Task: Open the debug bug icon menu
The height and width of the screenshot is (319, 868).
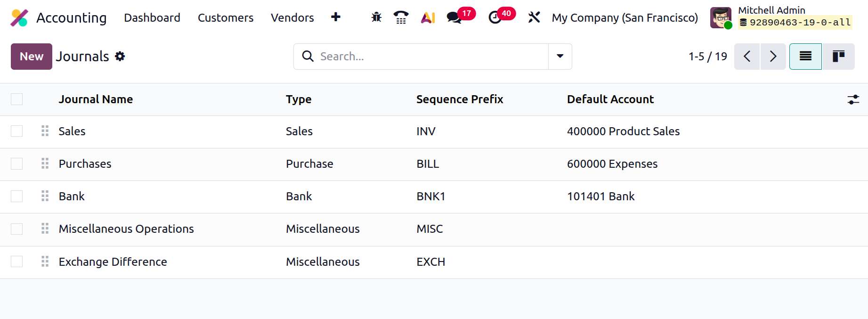Action: [376, 17]
